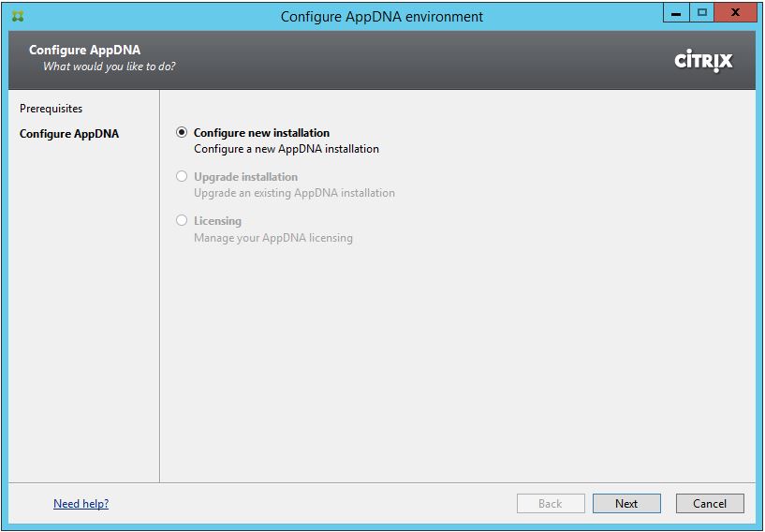
Task: Pick the Licensing radio button
Action: 182,221
